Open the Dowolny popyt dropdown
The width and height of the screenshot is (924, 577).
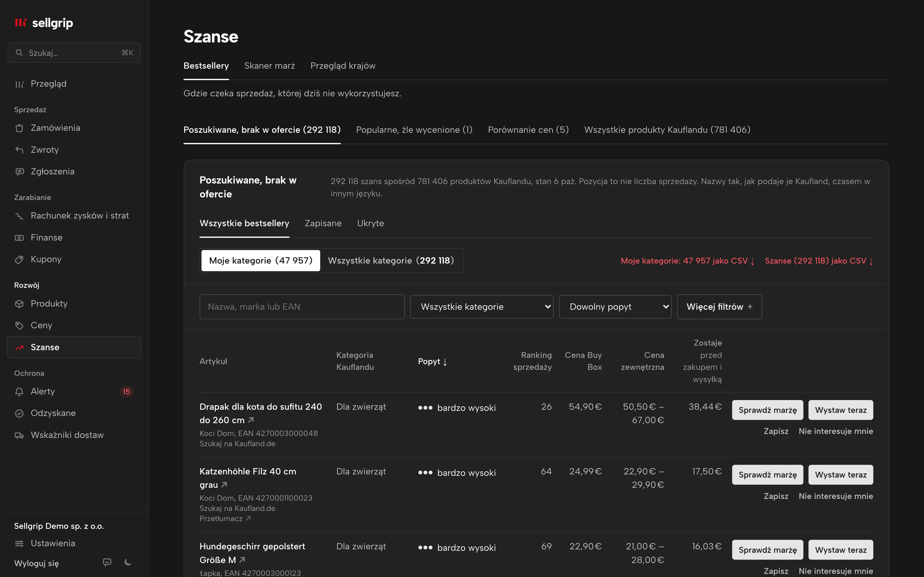615,307
